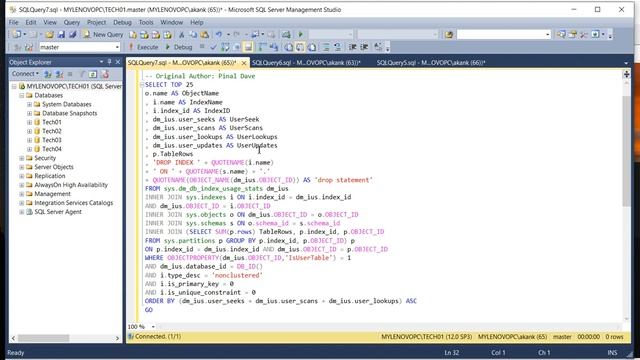Pin the Object Explorer panel with pushpin
This screenshot has width=640, height=360.
(x=109, y=62)
